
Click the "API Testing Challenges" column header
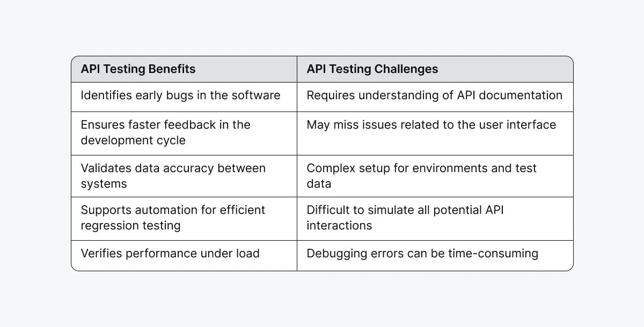(372, 69)
